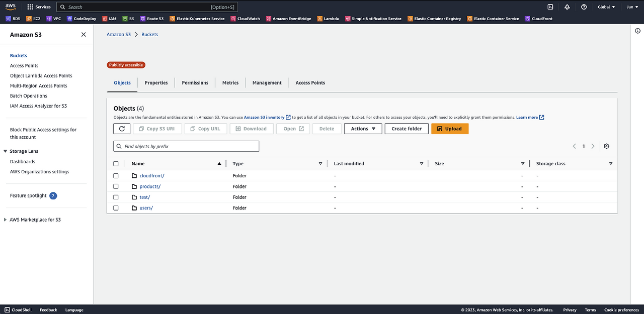
Task: Open CloudFront shortcut in favorites bar
Action: pos(538,19)
